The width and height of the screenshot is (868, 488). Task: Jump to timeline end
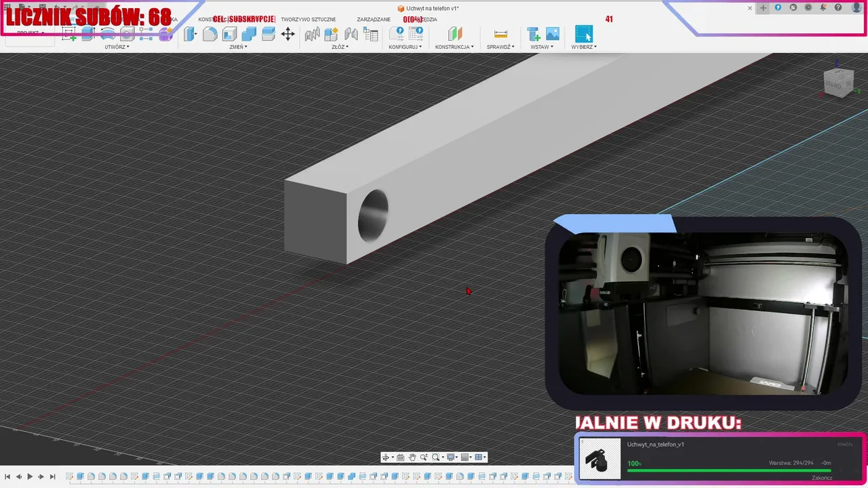tap(52, 477)
